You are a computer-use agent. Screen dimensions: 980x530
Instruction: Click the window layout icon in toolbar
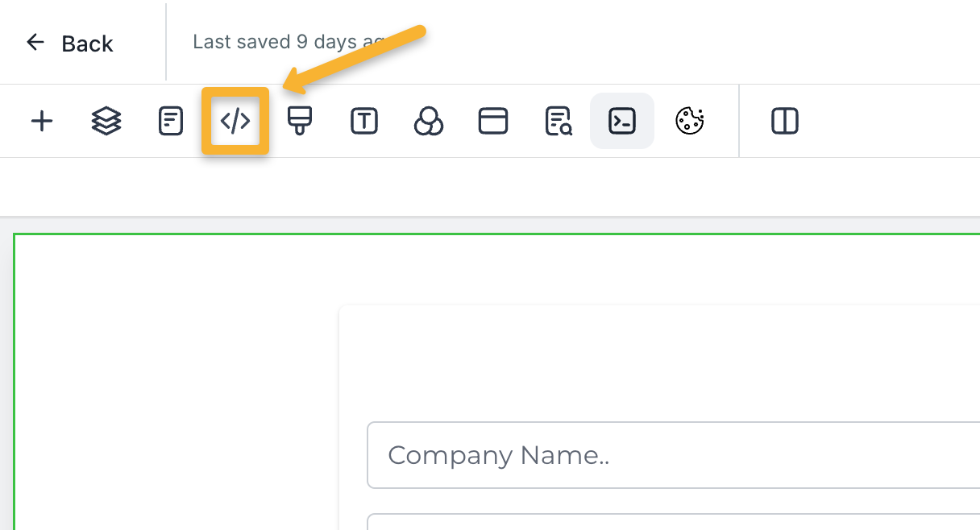[x=493, y=122]
